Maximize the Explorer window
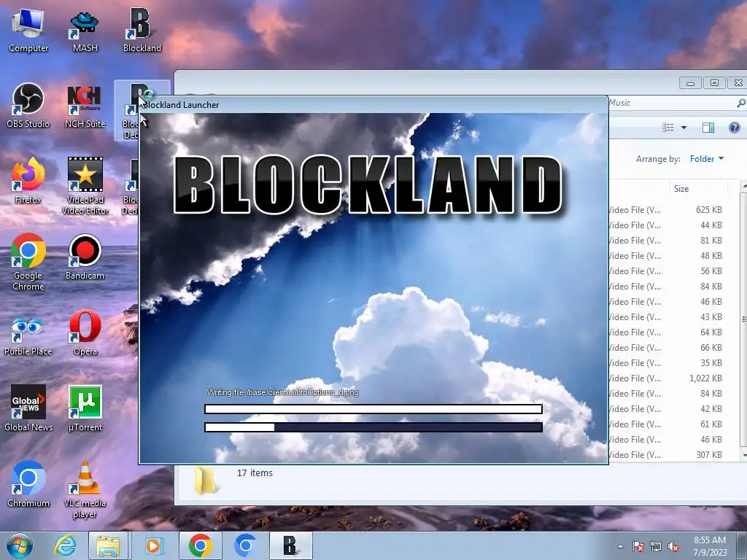 point(714,83)
